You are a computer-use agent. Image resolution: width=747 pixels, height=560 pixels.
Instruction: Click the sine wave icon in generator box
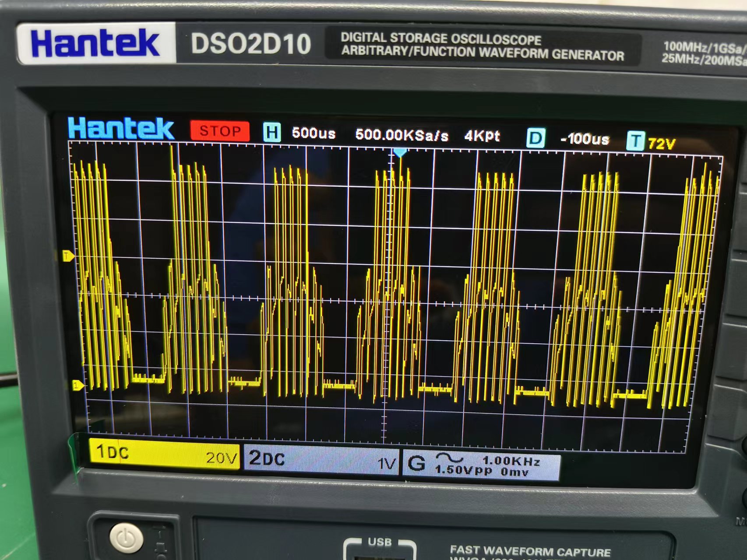(450, 458)
